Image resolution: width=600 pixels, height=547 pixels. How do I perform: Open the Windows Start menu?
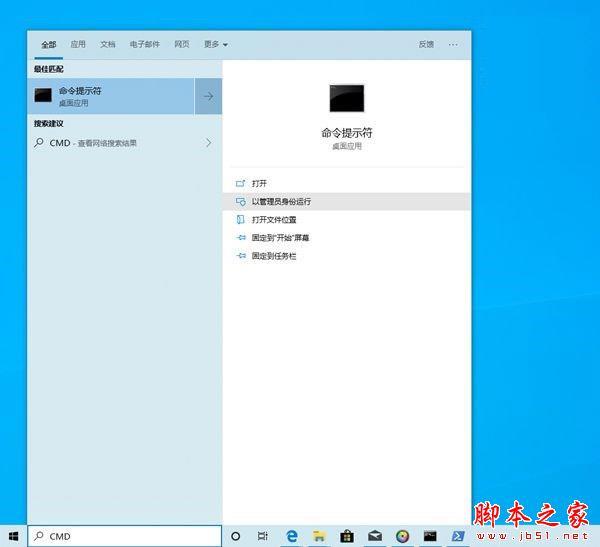[x=13, y=536]
